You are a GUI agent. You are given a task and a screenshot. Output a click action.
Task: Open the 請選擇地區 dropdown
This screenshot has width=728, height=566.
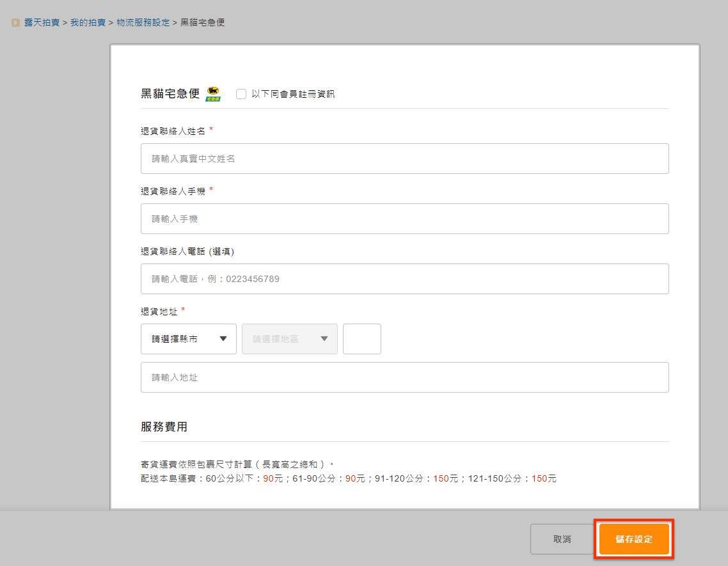tap(289, 339)
